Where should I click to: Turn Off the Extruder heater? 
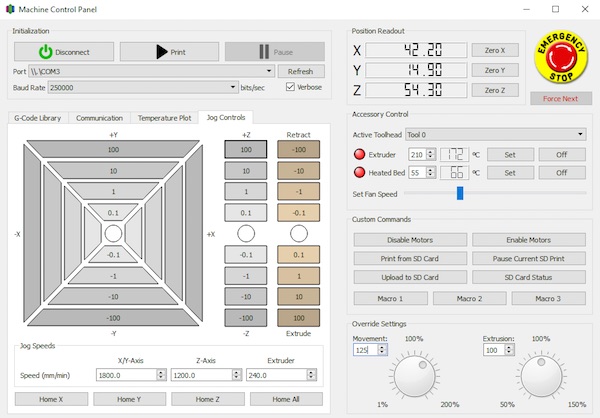(562, 155)
